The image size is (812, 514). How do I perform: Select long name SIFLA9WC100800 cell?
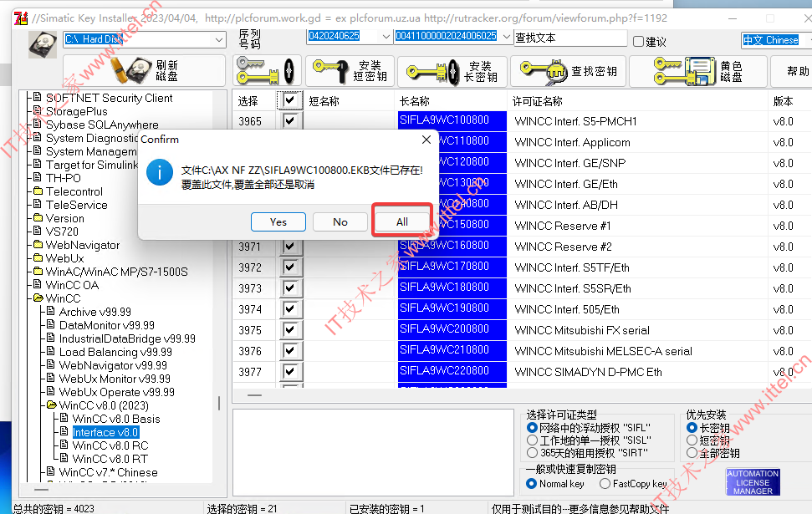452,120
